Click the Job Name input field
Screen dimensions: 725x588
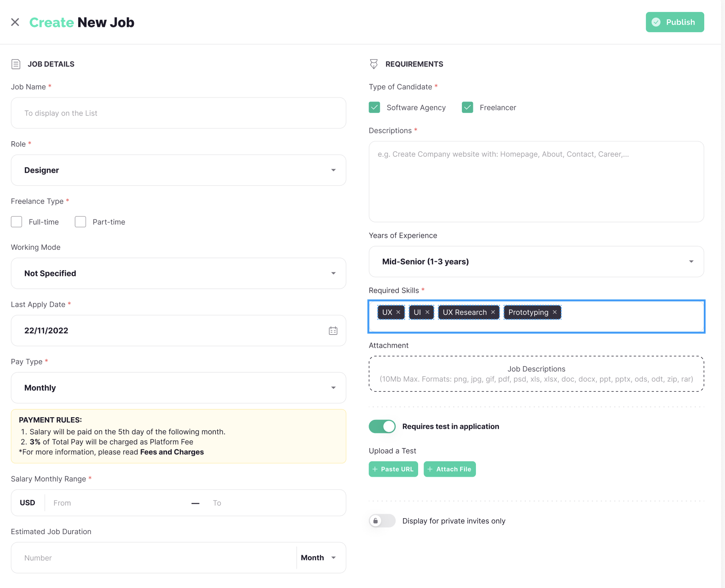(x=178, y=113)
